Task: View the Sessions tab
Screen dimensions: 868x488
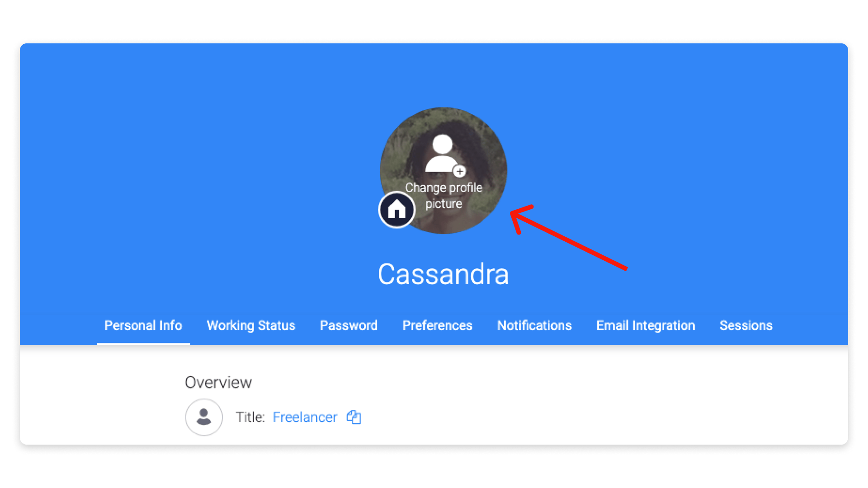Action: 746,326
